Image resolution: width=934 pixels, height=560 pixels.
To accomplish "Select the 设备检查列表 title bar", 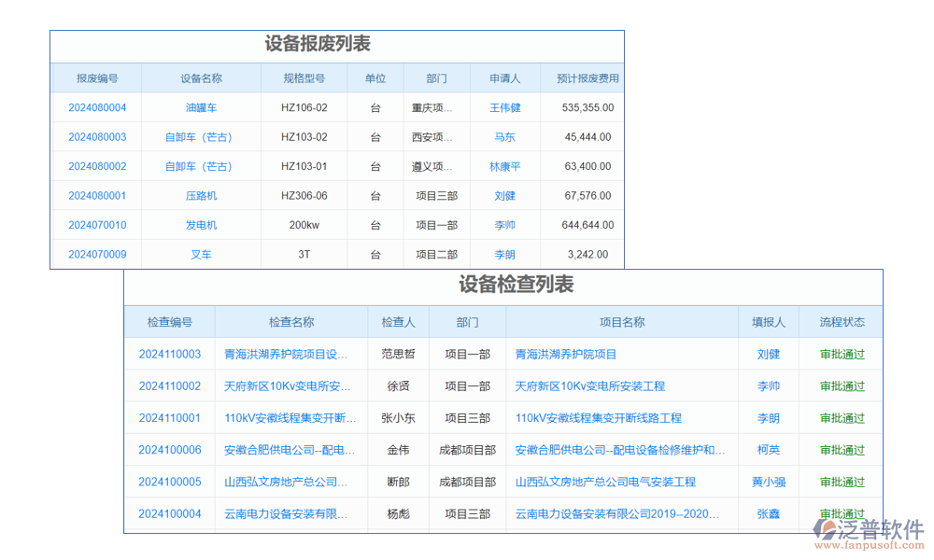I will point(503,289).
